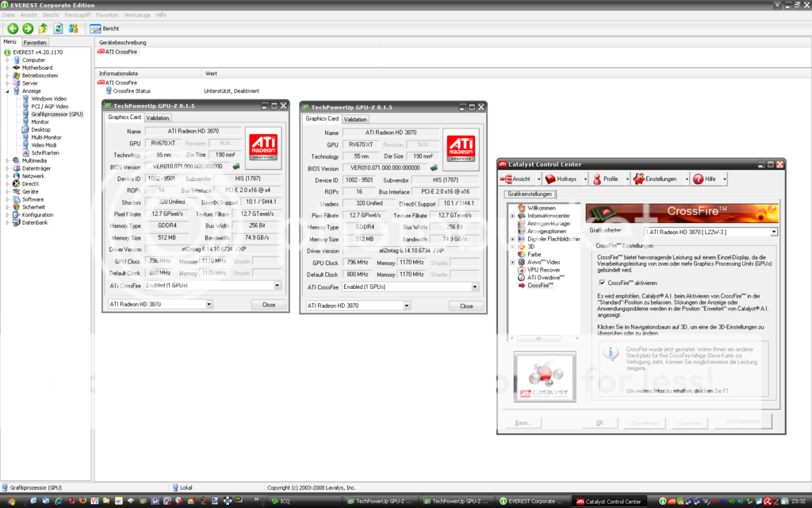Click Close in the left GPU-Z window

pos(268,305)
